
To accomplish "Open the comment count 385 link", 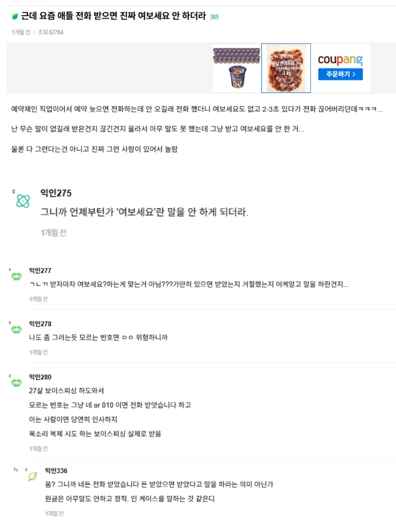I will click(214, 17).
